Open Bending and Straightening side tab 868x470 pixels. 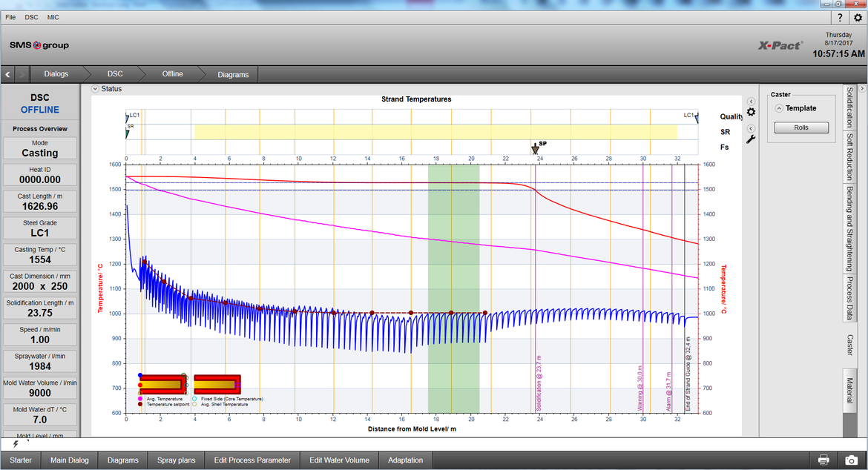[x=849, y=228]
